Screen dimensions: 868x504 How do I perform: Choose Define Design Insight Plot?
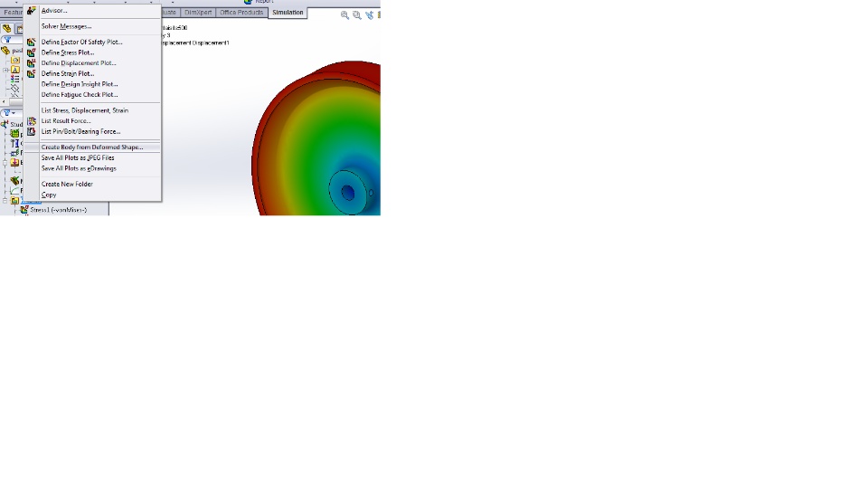coord(80,84)
